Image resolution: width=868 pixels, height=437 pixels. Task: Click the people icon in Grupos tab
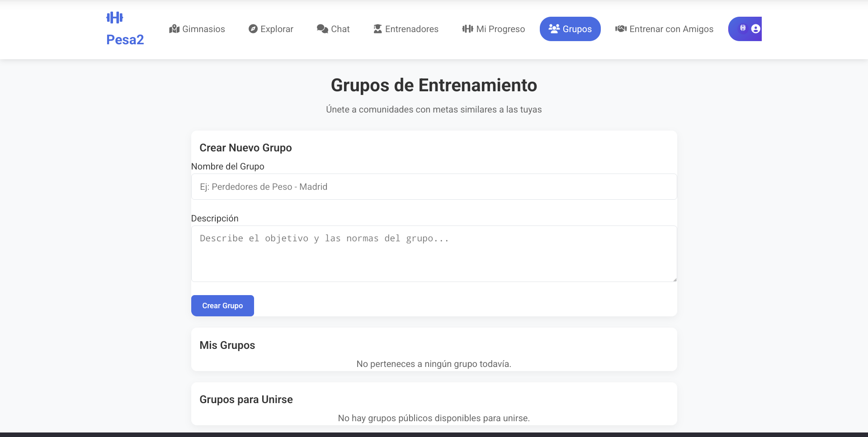point(554,29)
